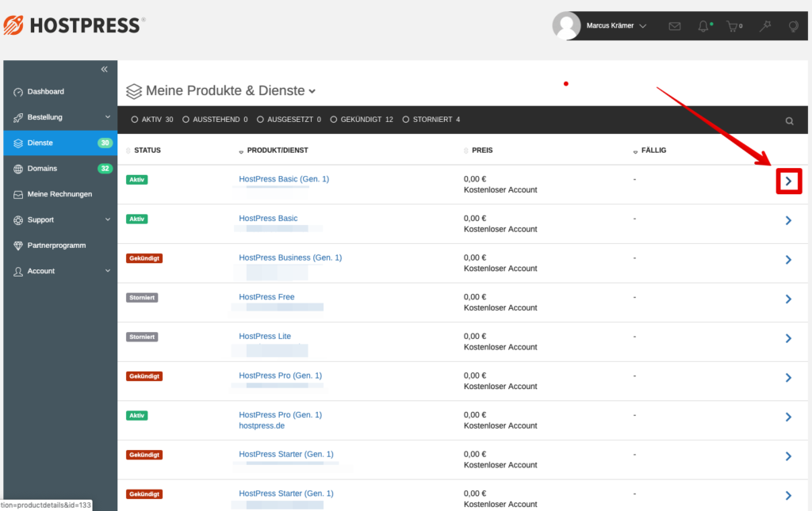
Task: Open the HostPress Lite link
Action: [265, 336]
